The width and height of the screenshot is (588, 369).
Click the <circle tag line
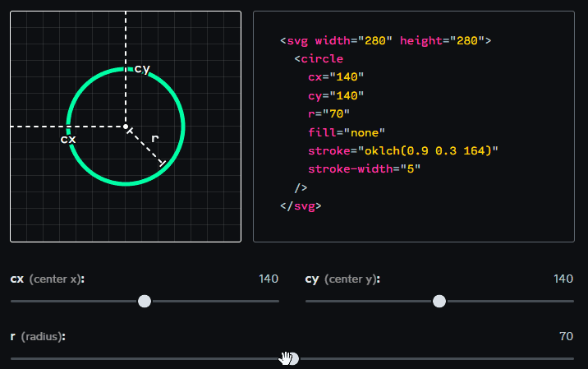tap(319, 59)
